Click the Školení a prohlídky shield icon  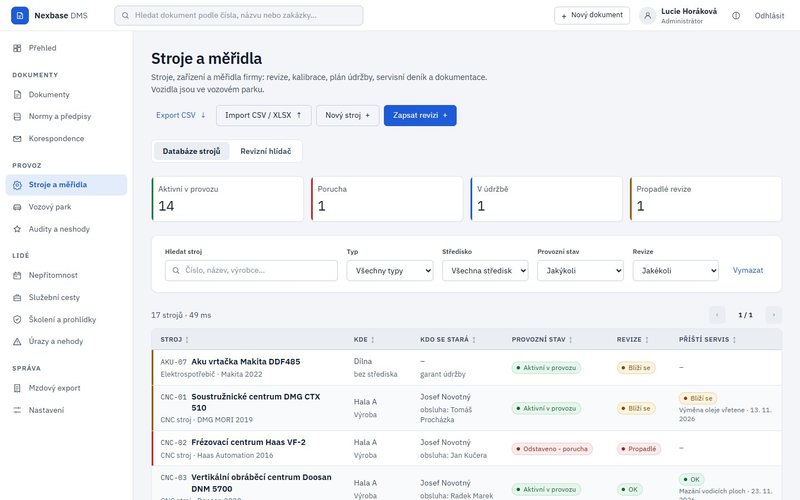[17, 319]
